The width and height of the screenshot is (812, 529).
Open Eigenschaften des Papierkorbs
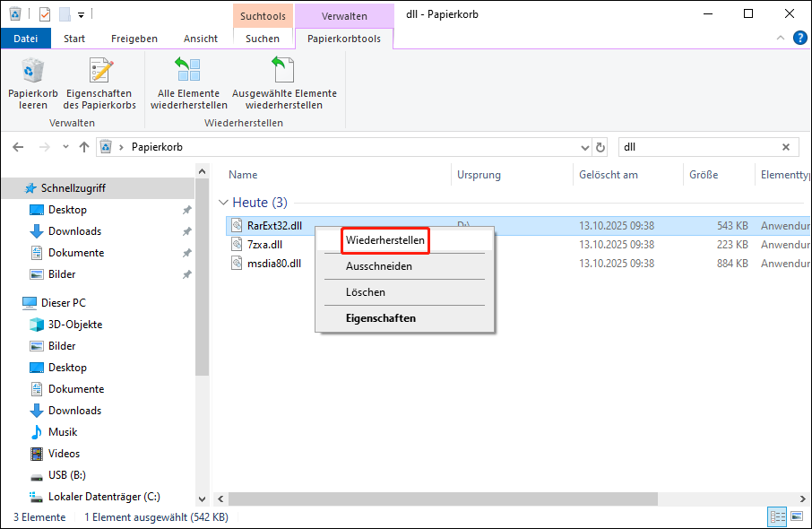(99, 73)
